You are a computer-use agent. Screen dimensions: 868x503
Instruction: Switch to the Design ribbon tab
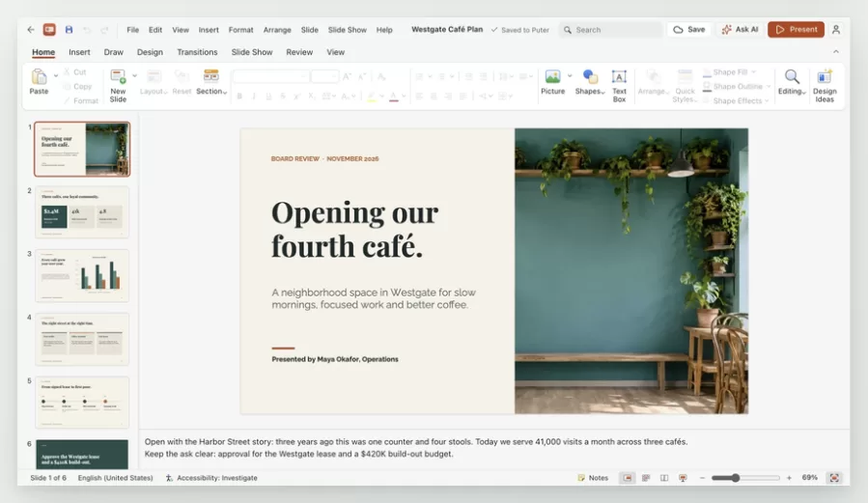[x=150, y=52]
